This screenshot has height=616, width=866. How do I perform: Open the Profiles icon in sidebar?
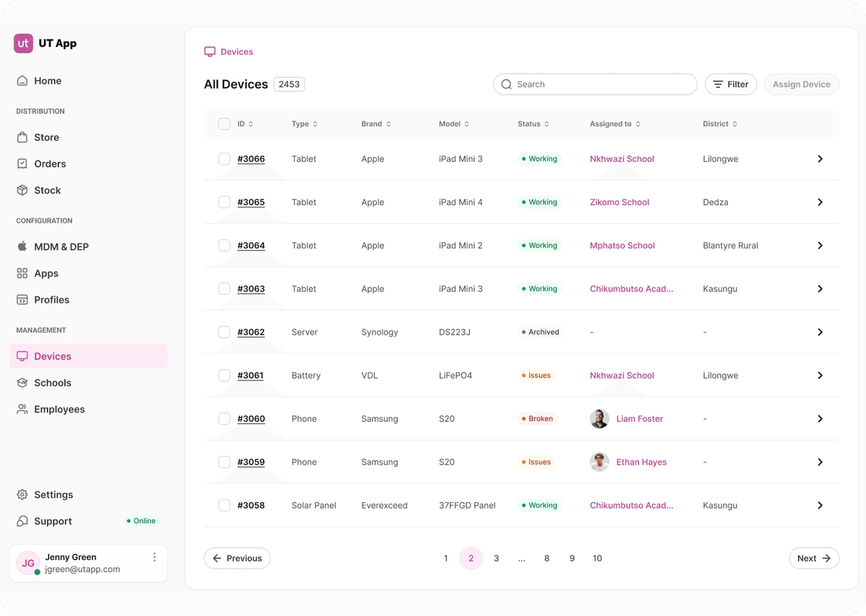22,300
